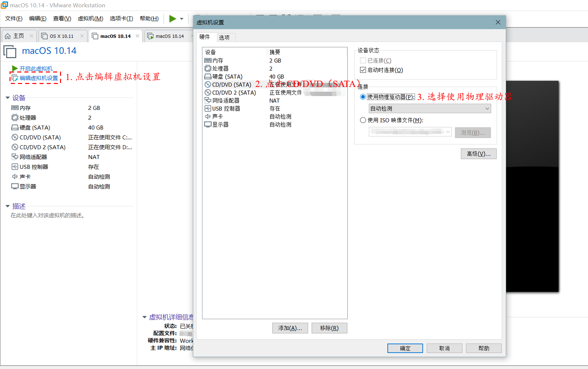This screenshot has width=588, height=369.
Task: Click CD/DVD (SATA) disc icon in main window
Action: tap(15, 137)
